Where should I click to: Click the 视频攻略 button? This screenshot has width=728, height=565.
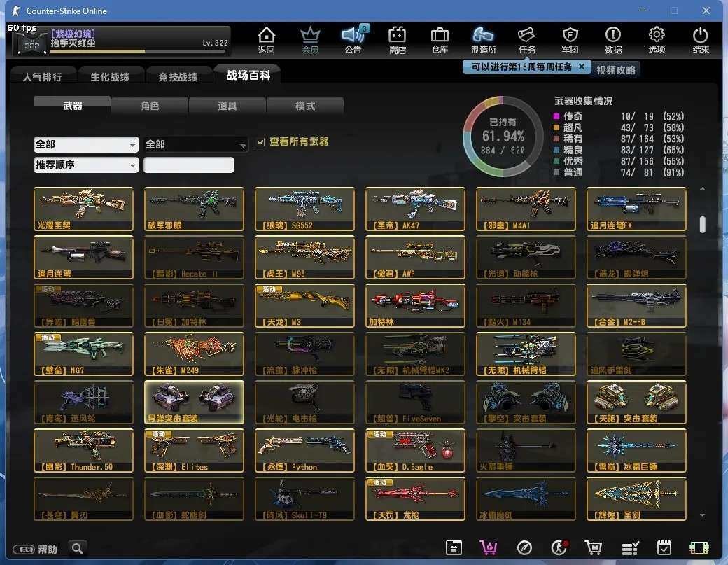pyautogui.click(x=616, y=70)
